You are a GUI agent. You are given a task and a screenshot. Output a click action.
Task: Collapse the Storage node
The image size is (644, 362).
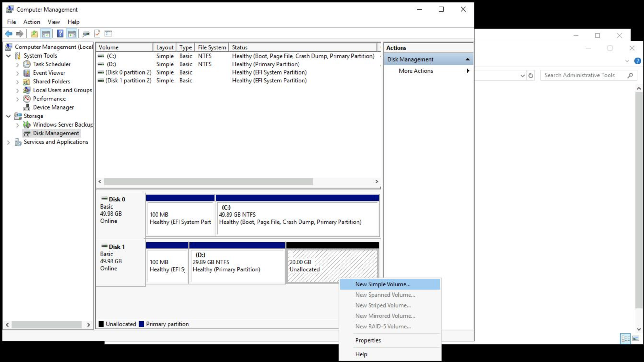tap(8, 116)
